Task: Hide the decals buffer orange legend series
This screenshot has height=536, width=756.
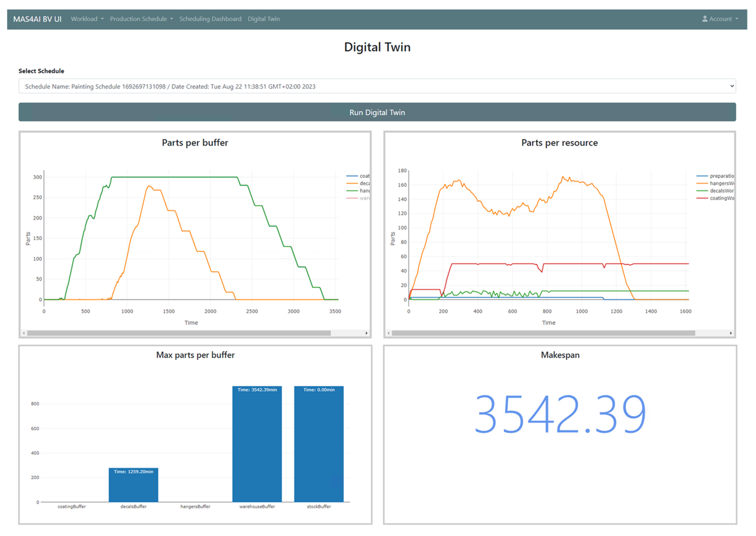Action: coord(364,184)
